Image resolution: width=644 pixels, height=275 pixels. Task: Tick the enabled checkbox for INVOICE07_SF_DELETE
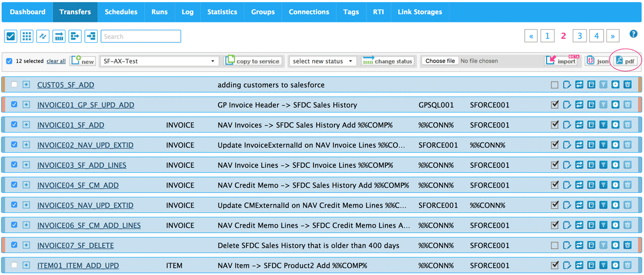coord(555,246)
